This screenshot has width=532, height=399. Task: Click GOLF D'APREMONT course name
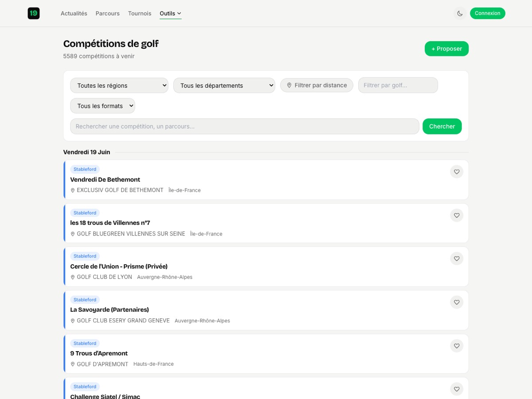click(102, 364)
